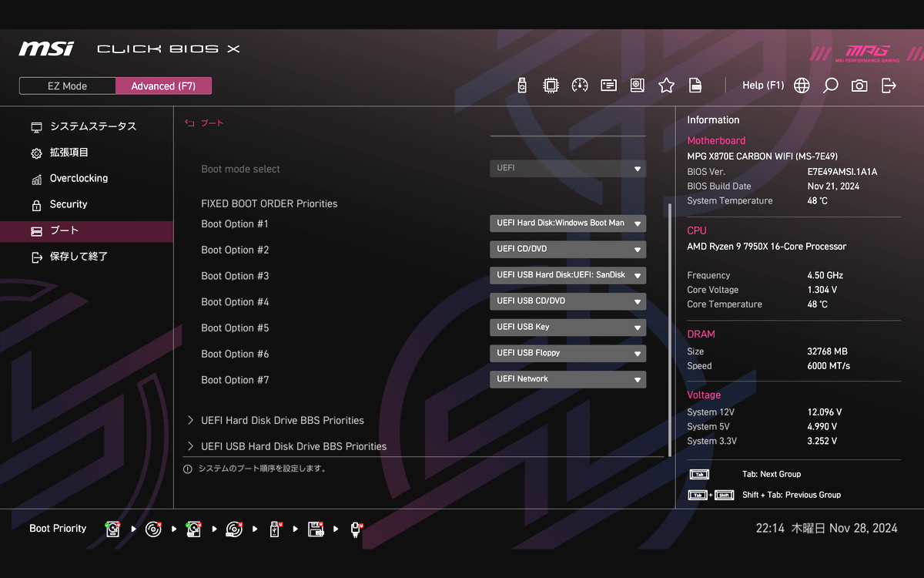Image resolution: width=924 pixels, height=578 pixels.
Task: Click the BIOS Ver. E7E49AMSI.1A1A value
Action: (842, 172)
